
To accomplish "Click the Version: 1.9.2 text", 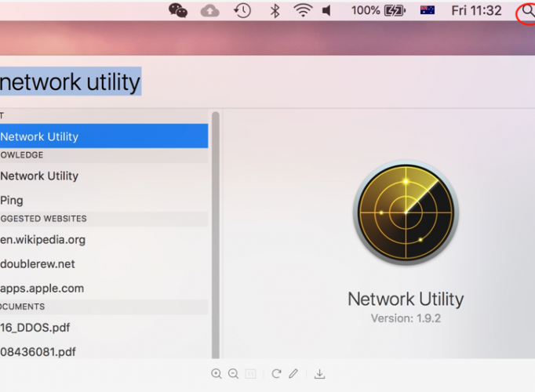I will 406,318.
